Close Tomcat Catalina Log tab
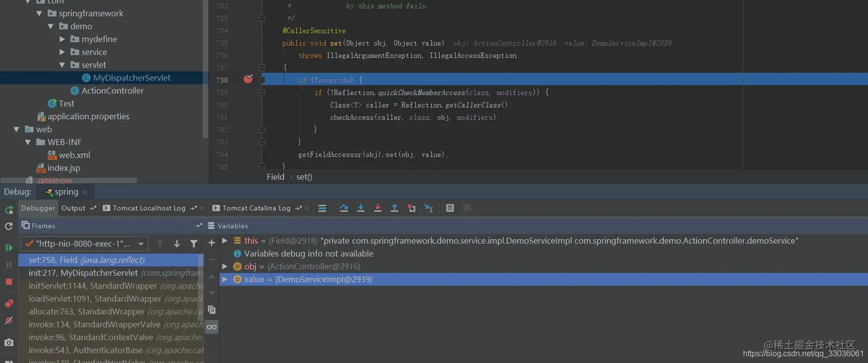Image resolution: width=868 pixels, height=363 pixels. (307, 208)
